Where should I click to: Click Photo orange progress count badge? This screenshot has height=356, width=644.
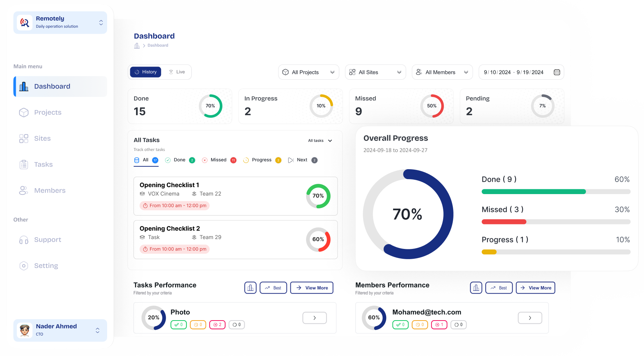(198, 325)
